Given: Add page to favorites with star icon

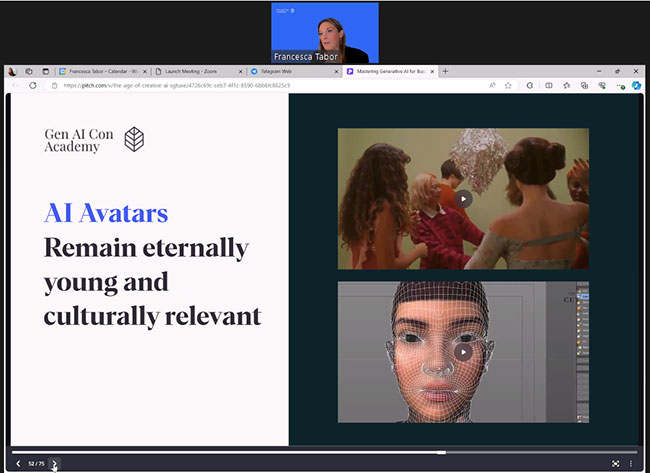Looking at the screenshot, I should click(508, 85).
